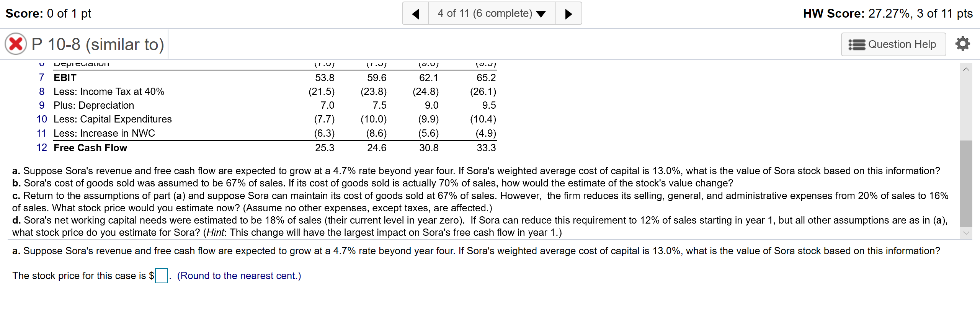The height and width of the screenshot is (312, 980).
Task: Click the back arrow to go to question 3
Action: click(x=416, y=13)
